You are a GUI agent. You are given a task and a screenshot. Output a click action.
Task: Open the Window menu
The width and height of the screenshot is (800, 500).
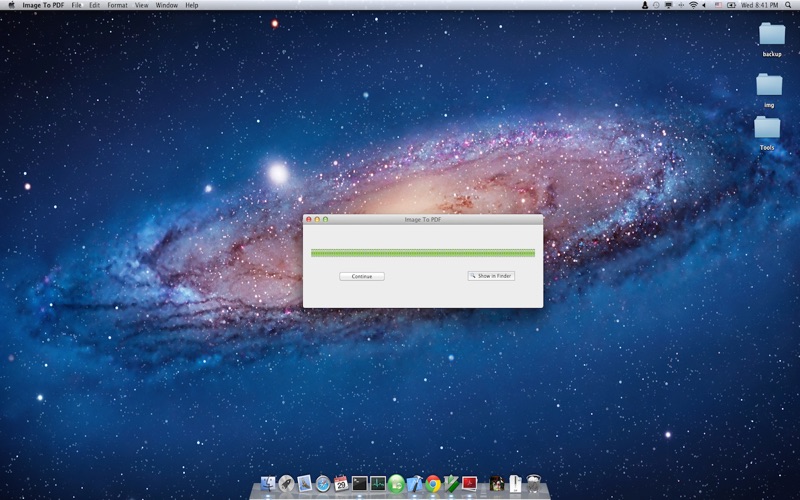pos(166,5)
